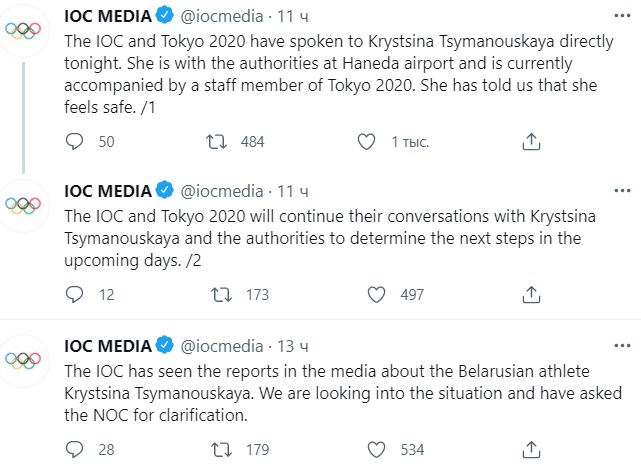Share the NOC clarification tweet
The width and height of the screenshot is (641, 470).
(x=531, y=450)
